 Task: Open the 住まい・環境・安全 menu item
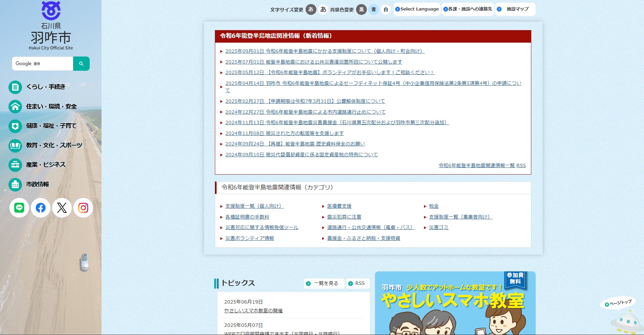(51, 107)
